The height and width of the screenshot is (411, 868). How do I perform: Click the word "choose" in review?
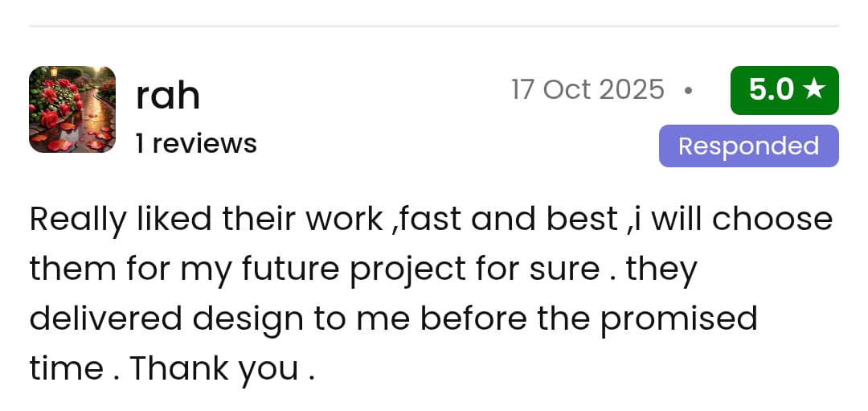coord(772,219)
